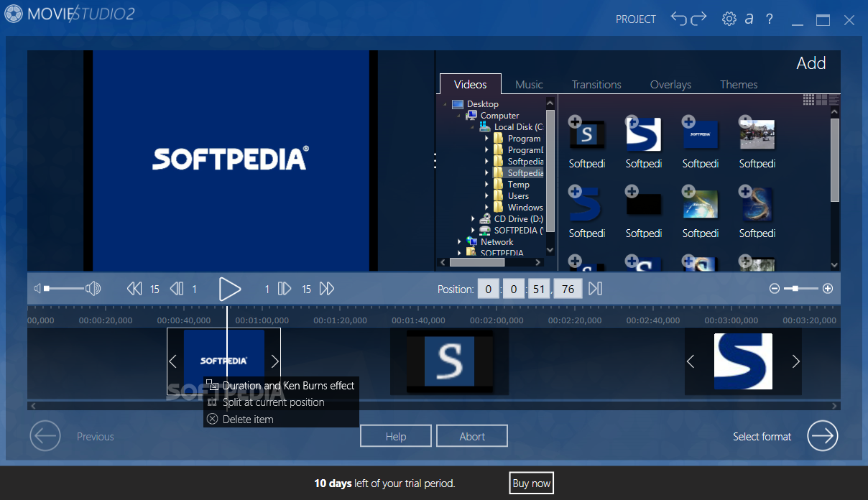Select the Temp folder

click(x=518, y=185)
